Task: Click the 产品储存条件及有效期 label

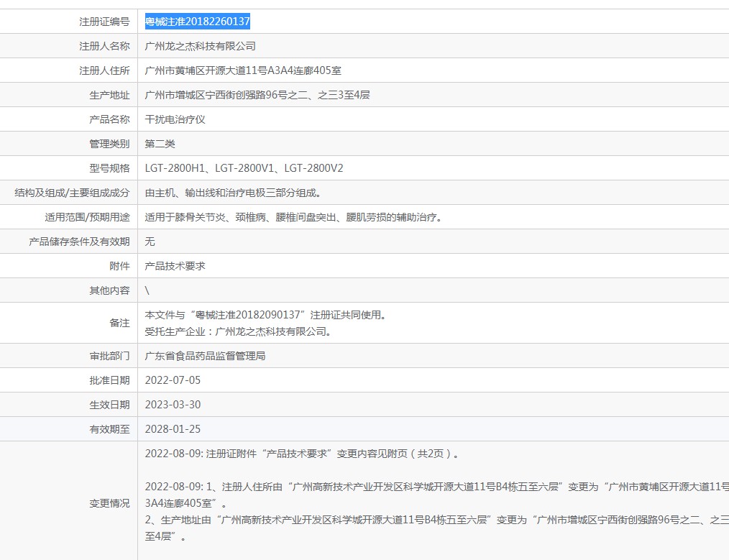Action: (80, 242)
